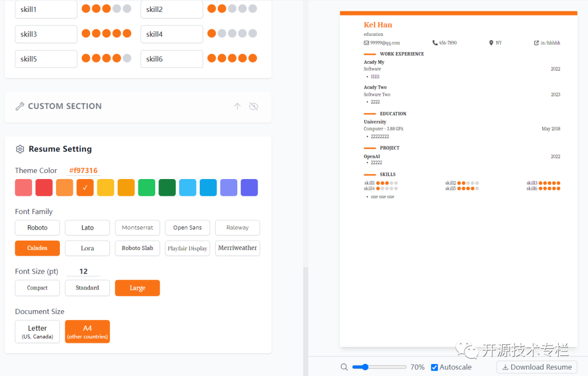Select the Merriweather font family
This screenshot has height=376, width=588.
coord(237,248)
